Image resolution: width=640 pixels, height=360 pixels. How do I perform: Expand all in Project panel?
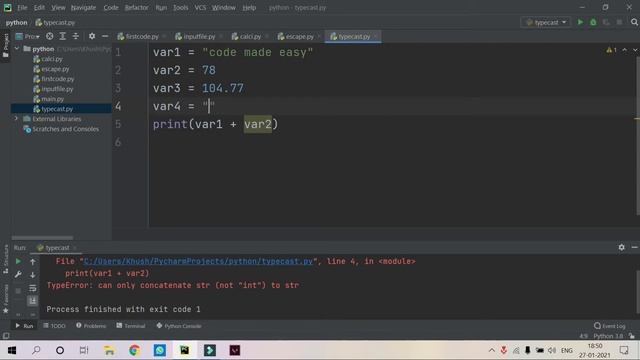pyautogui.click(x=62, y=36)
